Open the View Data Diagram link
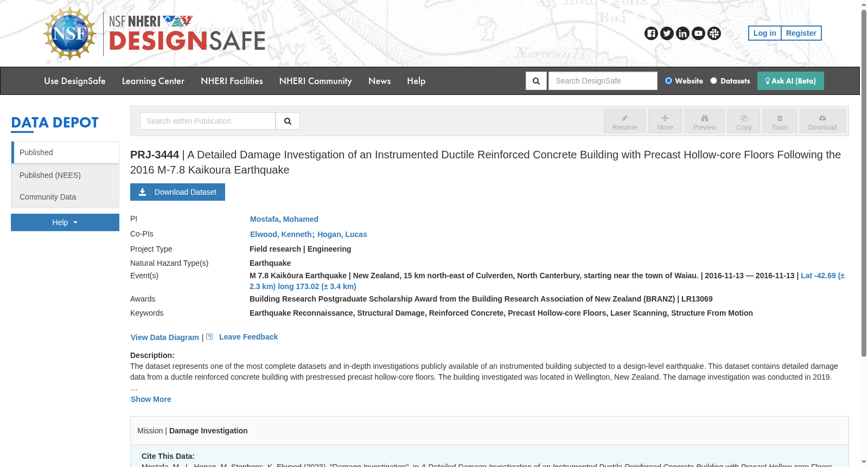The image size is (868, 467). coord(165,337)
